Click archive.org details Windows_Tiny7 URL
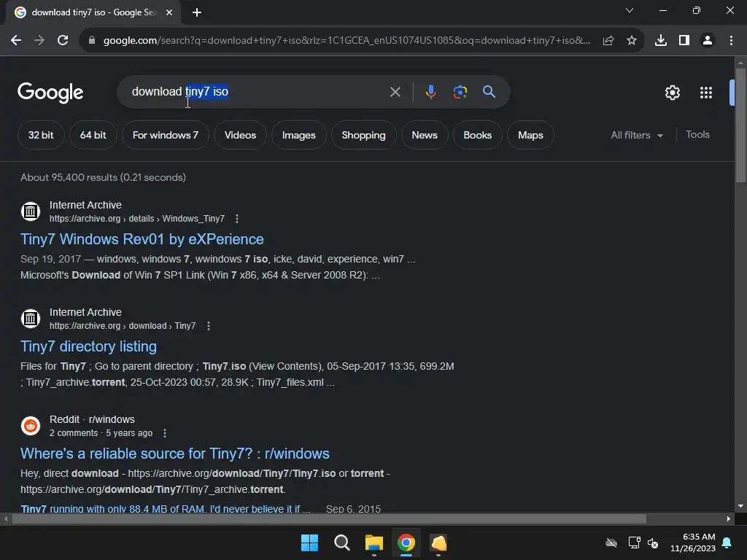 (136, 219)
